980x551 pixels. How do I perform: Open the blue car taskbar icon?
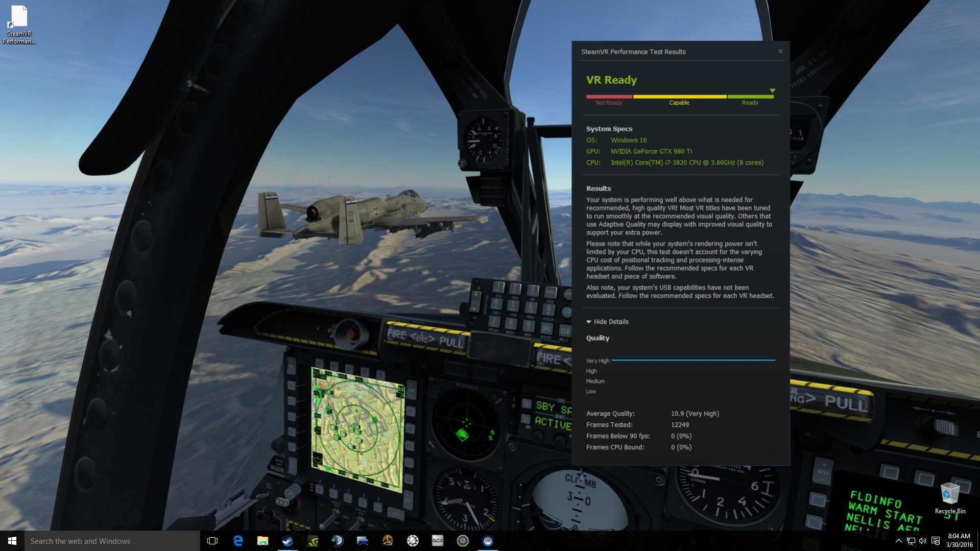click(363, 541)
